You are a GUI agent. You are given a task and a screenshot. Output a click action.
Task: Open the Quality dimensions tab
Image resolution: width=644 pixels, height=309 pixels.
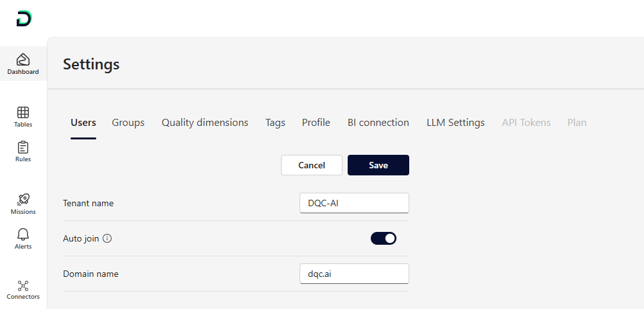(205, 123)
